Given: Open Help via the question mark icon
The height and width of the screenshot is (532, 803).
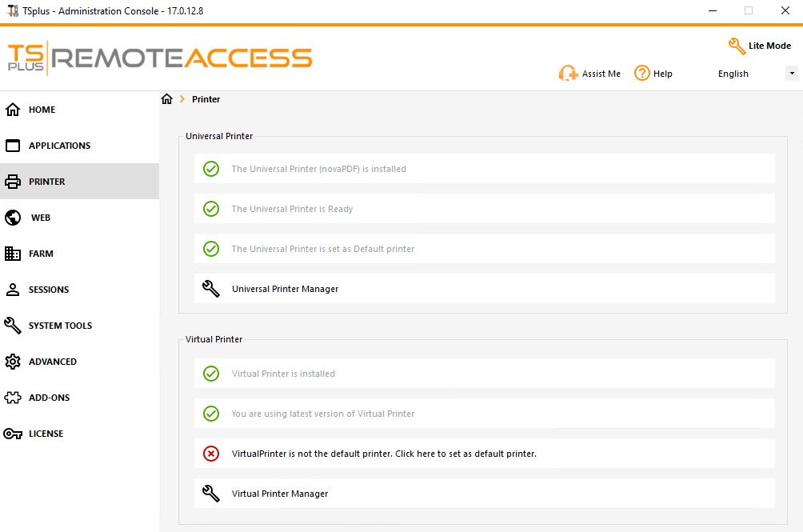Looking at the screenshot, I should pos(640,73).
